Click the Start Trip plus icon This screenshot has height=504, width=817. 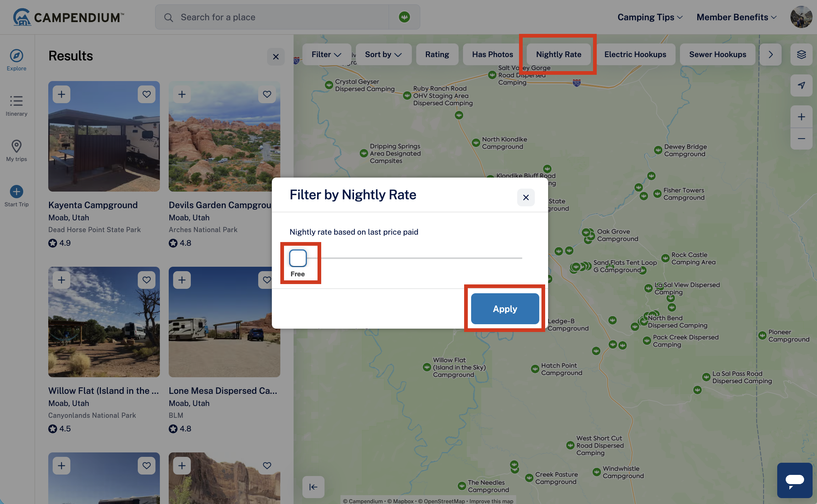click(17, 192)
